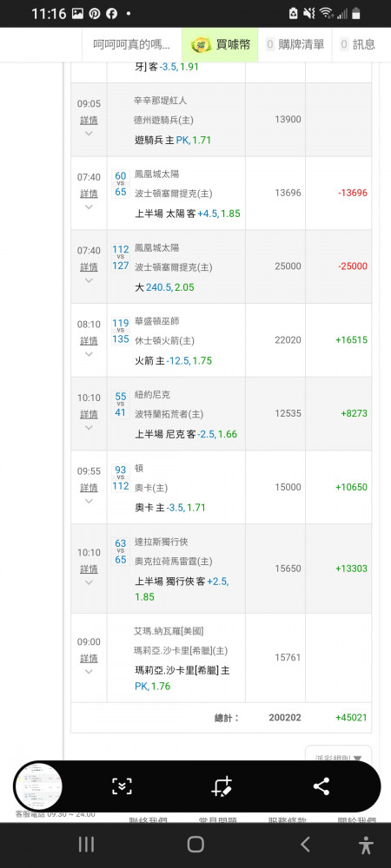This screenshot has width=391, height=868.
Task: Open 訊息 tab
Action: pos(358,45)
